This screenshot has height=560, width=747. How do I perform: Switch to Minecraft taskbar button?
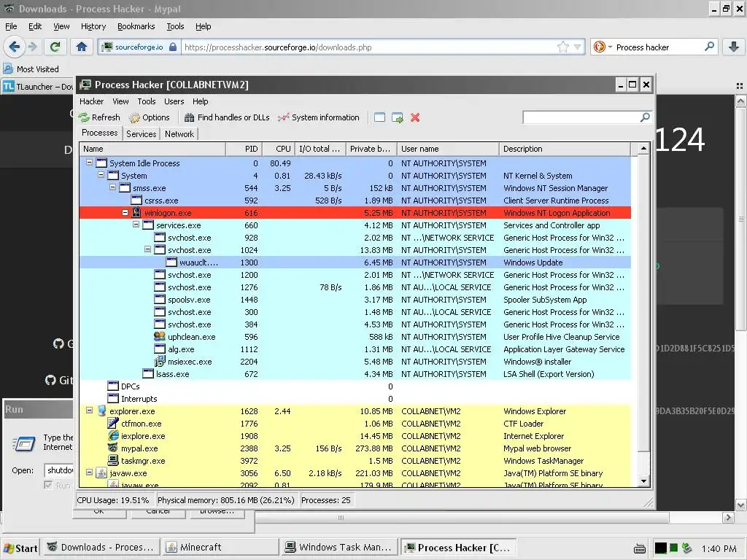click(x=220, y=548)
